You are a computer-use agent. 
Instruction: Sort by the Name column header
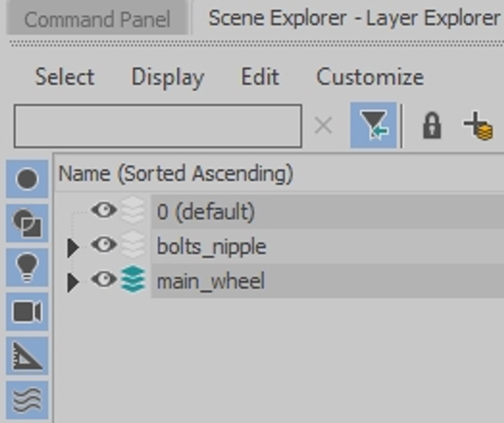point(176,174)
